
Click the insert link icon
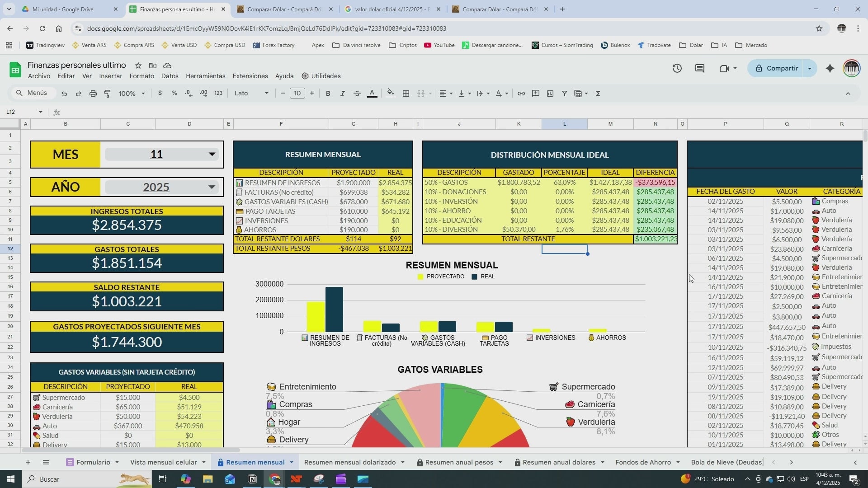[x=521, y=94]
